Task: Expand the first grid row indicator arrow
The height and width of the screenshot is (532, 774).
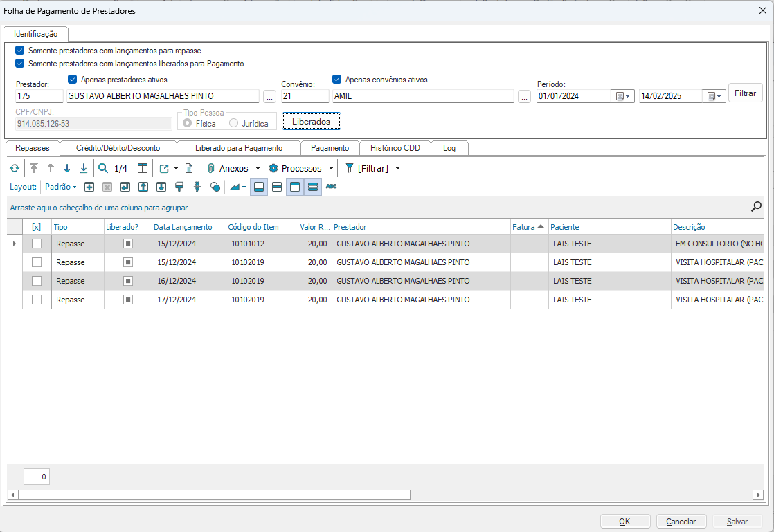Action: [15, 244]
